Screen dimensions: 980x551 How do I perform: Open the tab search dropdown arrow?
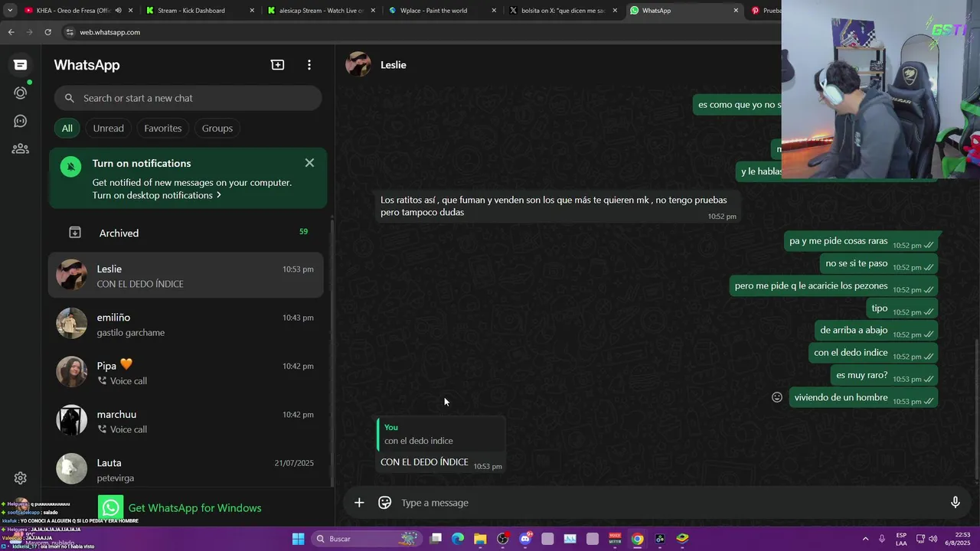tap(10, 11)
